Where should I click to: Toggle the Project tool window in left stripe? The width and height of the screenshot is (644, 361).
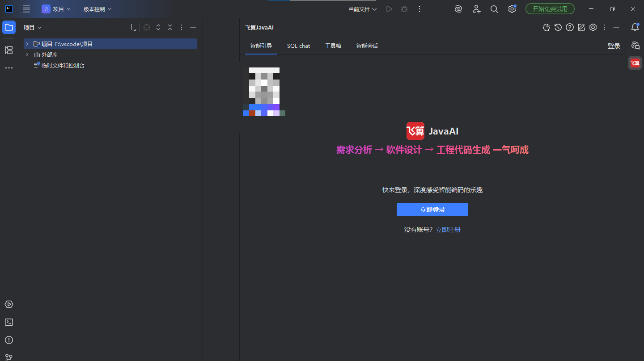point(9,27)
